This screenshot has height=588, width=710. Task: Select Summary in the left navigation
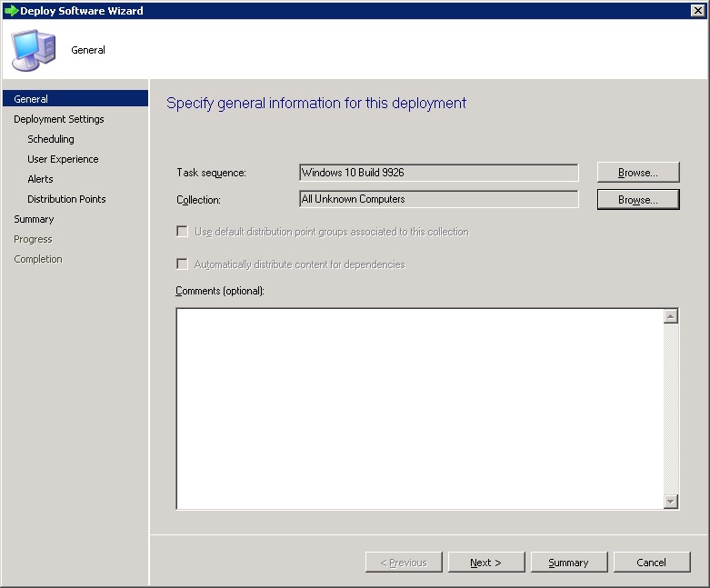(34, 219)
